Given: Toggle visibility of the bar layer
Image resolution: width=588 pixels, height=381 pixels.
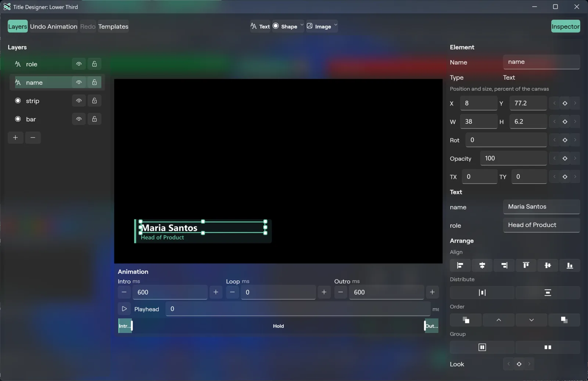Looking at the screenshot, I should tap(79, 119).
